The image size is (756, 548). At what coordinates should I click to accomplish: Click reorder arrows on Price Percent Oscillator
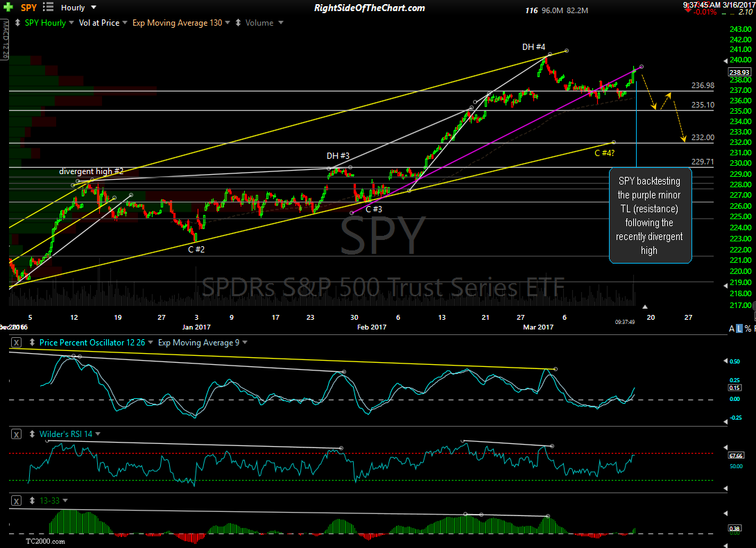(32, 342)
